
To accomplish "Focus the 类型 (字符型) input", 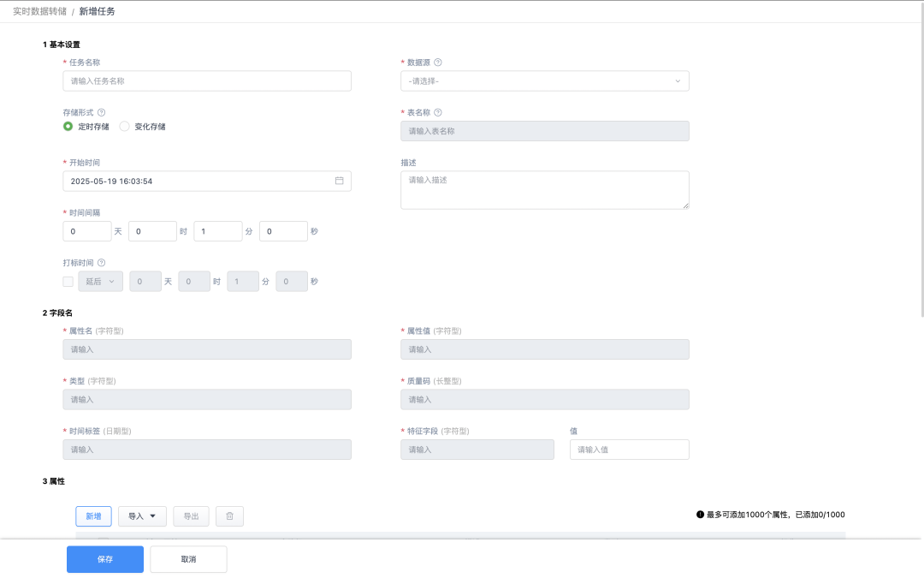I will click(207, 399).
